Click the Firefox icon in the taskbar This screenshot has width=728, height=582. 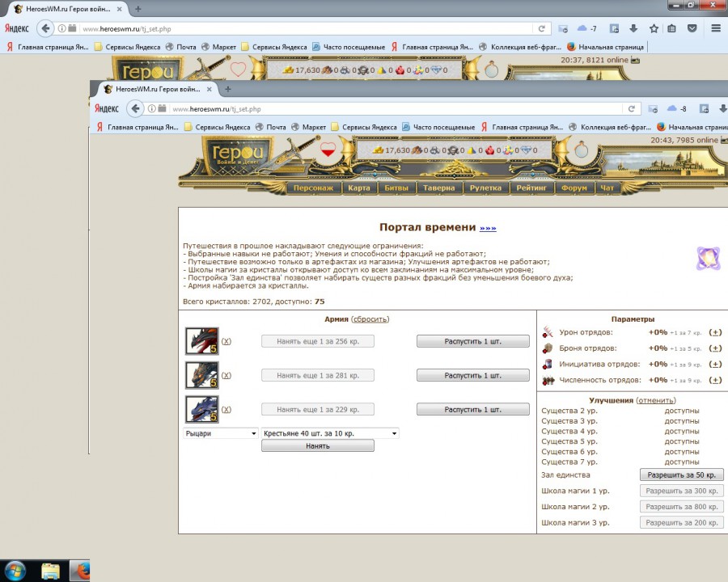tap(79, 571)
